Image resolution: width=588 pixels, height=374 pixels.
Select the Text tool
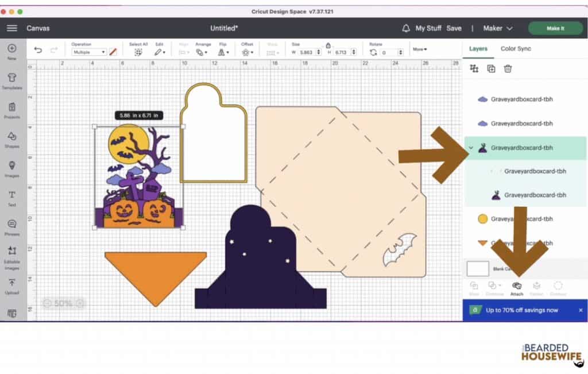point(11,198)
